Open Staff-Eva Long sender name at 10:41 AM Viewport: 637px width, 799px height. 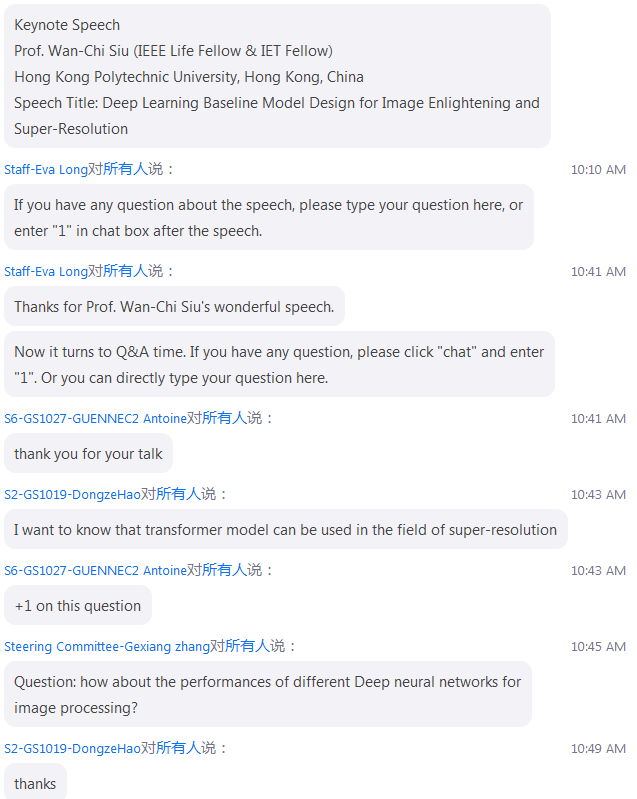click(46, 271)
